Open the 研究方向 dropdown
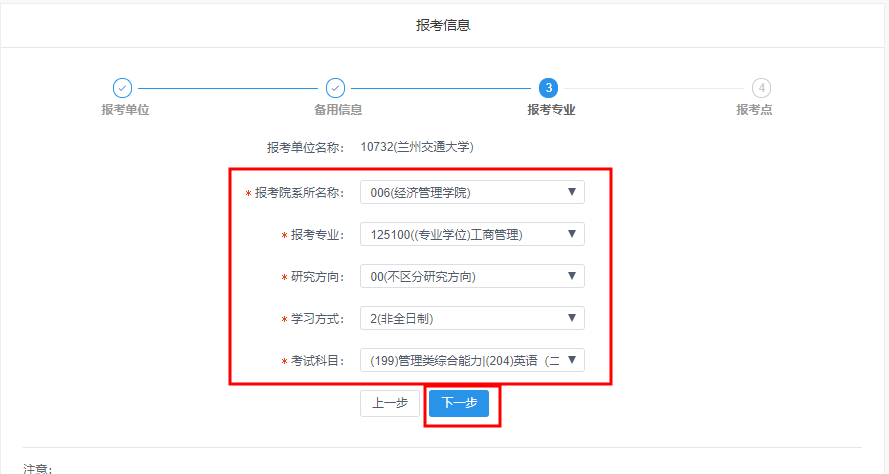This screenshot has width=889, height=474. click(472, 276)
